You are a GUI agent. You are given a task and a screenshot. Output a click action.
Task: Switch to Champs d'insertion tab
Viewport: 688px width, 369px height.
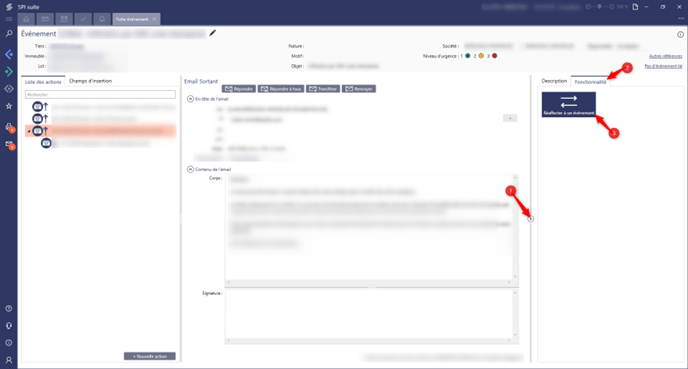(90, 81)
